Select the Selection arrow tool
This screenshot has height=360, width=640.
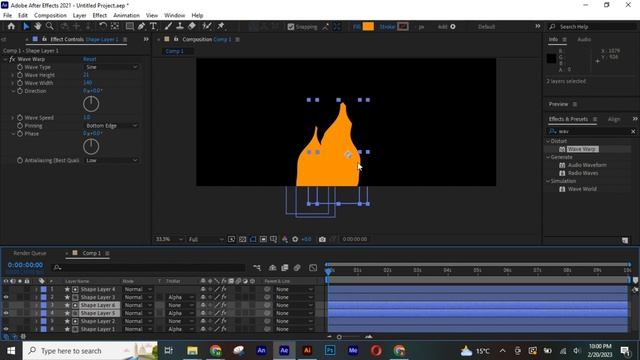(x=26, y=27)
